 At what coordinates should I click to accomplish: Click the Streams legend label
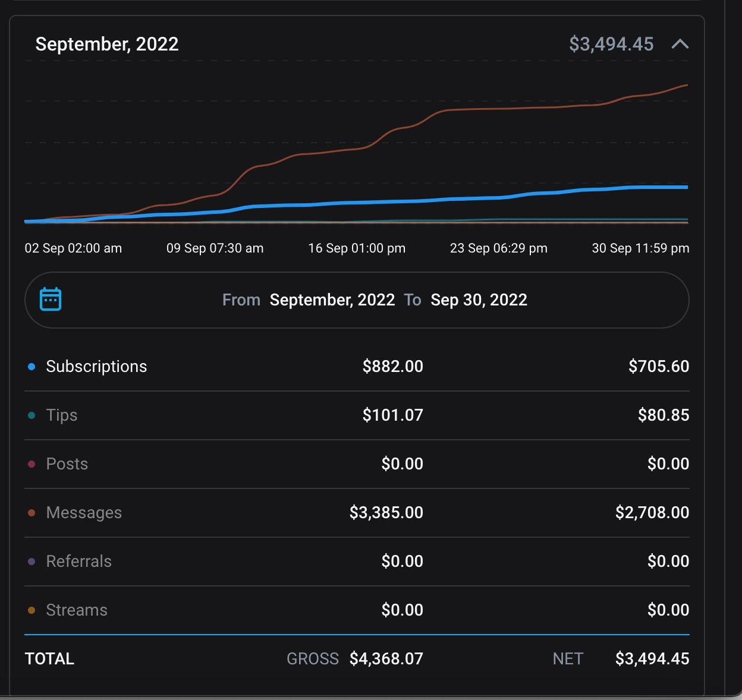coord(77,610)
